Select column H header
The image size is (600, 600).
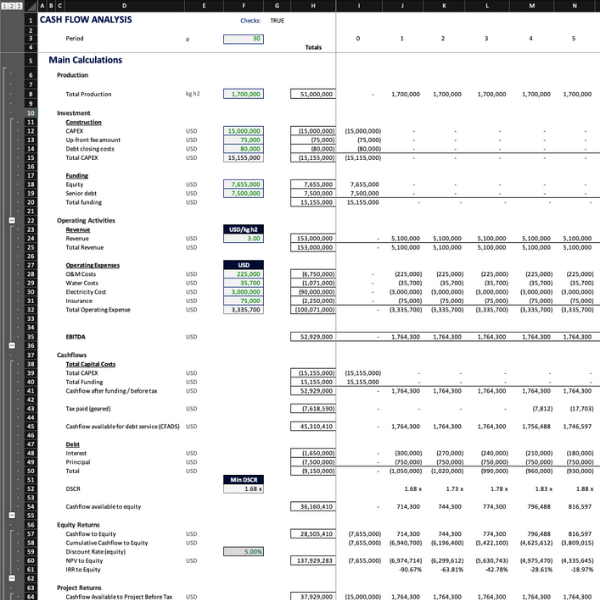[x=312, y=8]
